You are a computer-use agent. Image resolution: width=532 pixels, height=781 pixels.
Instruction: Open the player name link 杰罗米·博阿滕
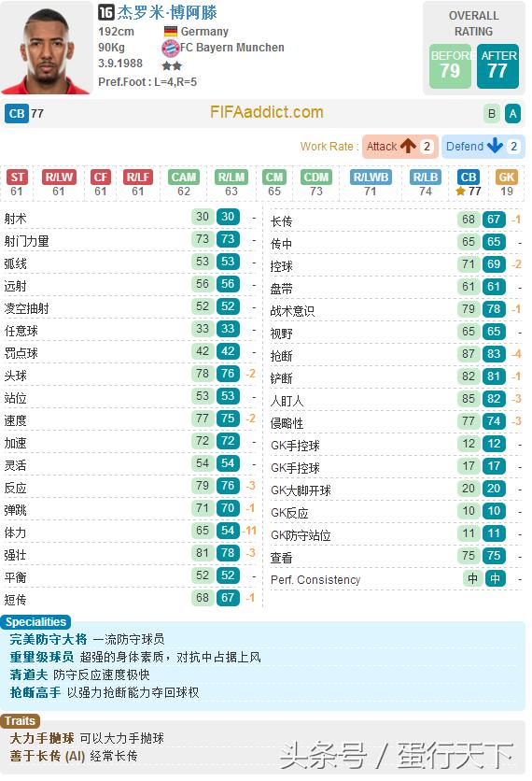[x=167, y=12]
